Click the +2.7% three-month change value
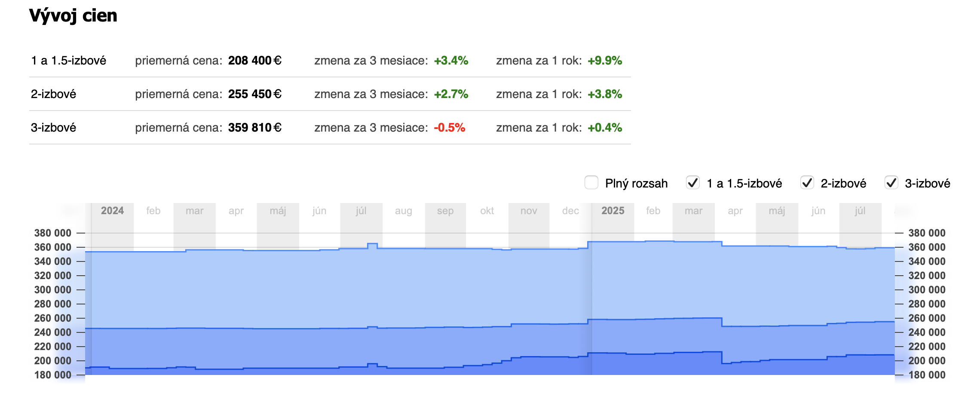Screen dimensions: 980x418 coord(451,94)
